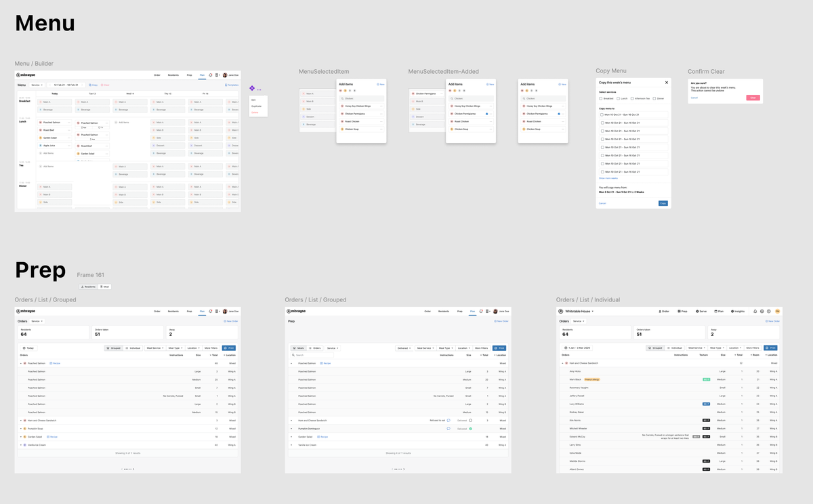The width and height of the screenshot is (813, 504).
Task: Switch to the Orders toggle in the Prep-titled frame
Action: [315, 348]
